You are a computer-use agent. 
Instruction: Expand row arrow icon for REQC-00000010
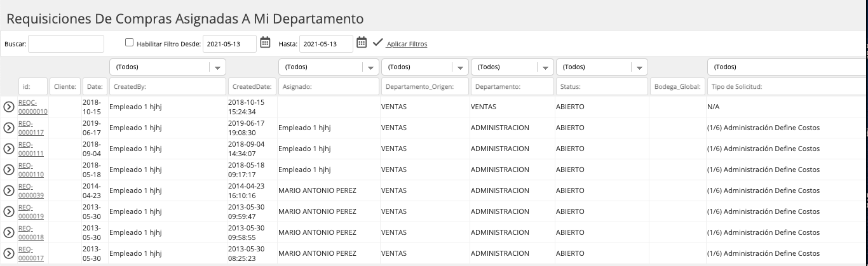click(x=9, y=107)
